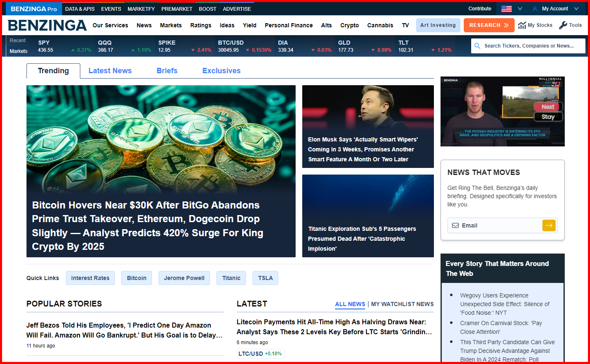Open the Crypto menu in the navbar
The image size is (590, 364).
point(349,25)
